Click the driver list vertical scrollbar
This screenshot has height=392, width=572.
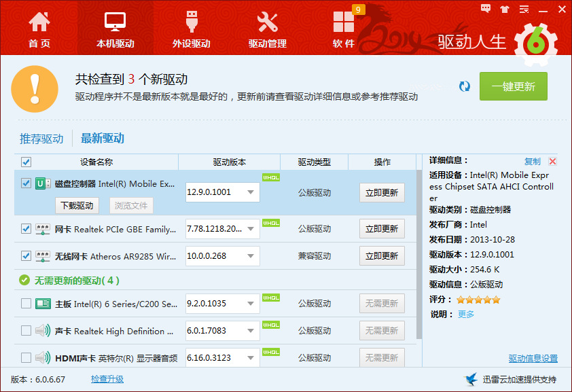click(x=419, y=255)
